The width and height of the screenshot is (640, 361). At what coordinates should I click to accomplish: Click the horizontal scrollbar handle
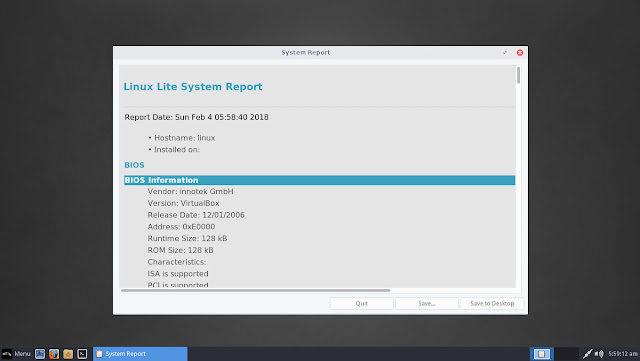click(256, 290)
